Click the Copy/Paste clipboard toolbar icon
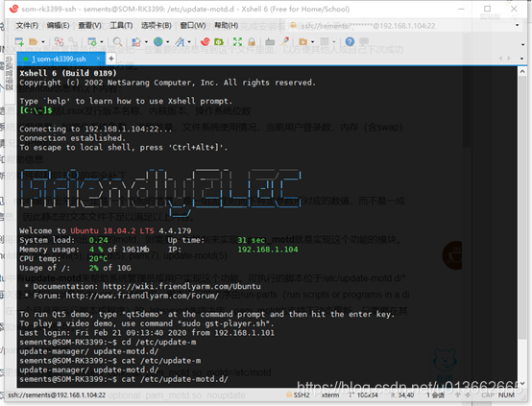The width and height of the screenshot is (532, 406). click(136, 42)
